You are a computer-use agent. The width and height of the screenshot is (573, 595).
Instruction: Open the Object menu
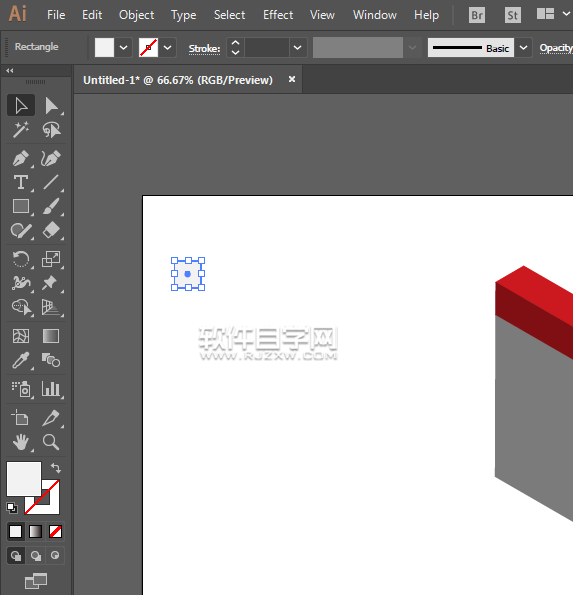pyautogui.click(x=136, y=15)
